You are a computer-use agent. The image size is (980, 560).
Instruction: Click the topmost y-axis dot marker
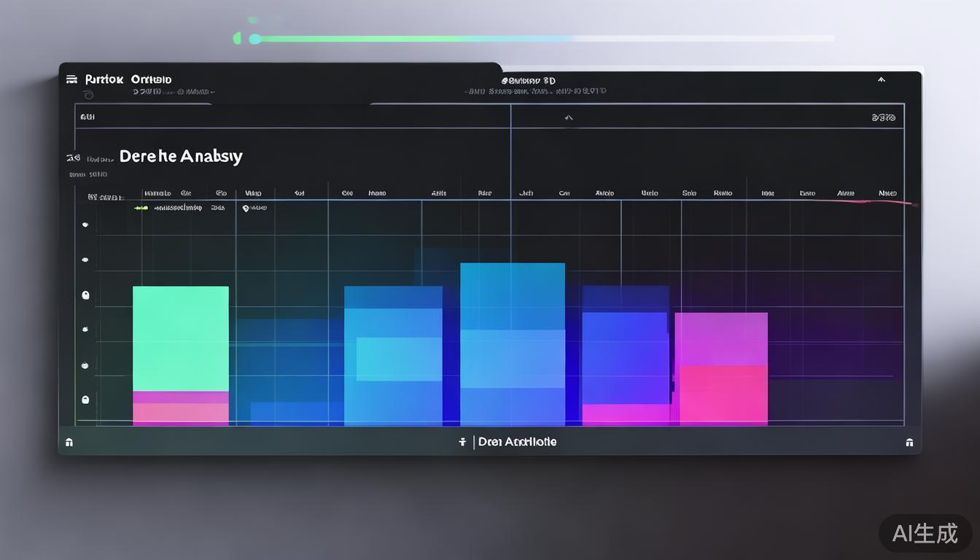tap(85, 225)
